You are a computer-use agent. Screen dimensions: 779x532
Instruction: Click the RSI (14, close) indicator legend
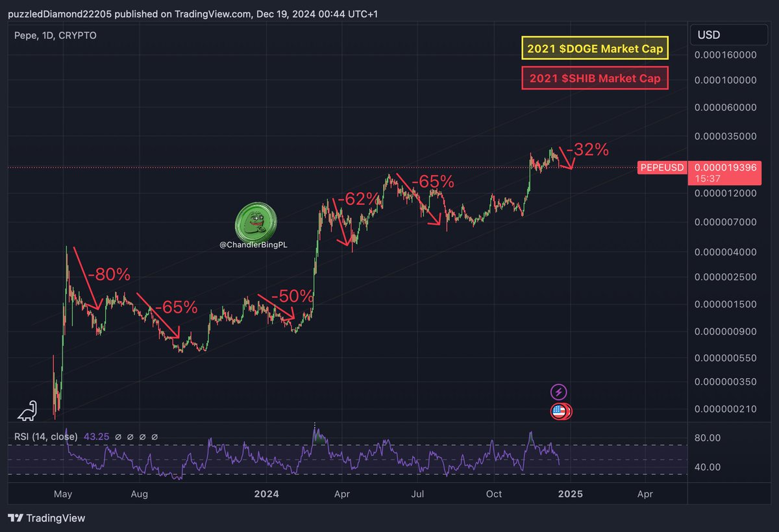46,437
